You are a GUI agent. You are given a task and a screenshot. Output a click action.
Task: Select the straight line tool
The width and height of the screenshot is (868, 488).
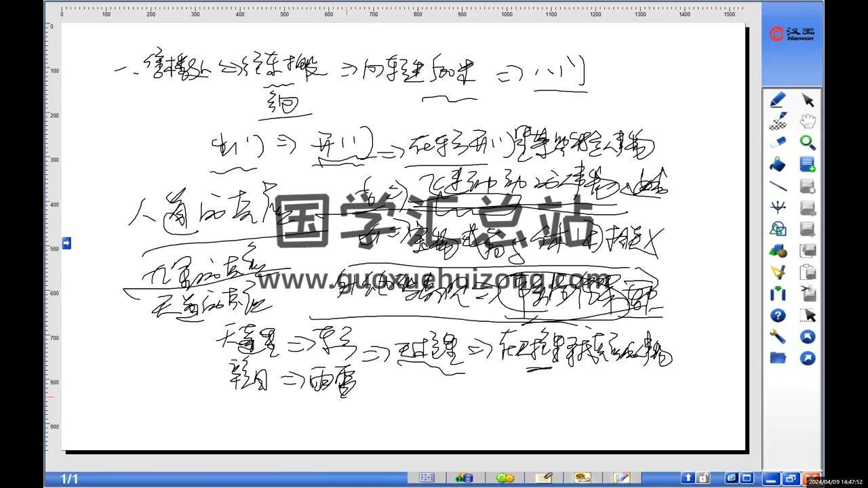[x=778, y=186]
